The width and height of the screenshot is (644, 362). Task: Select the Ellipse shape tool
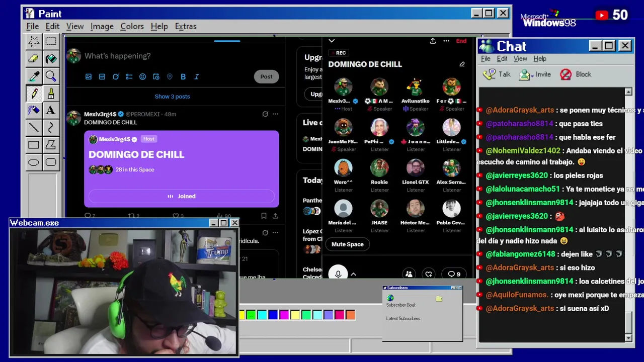coord(34,162)
